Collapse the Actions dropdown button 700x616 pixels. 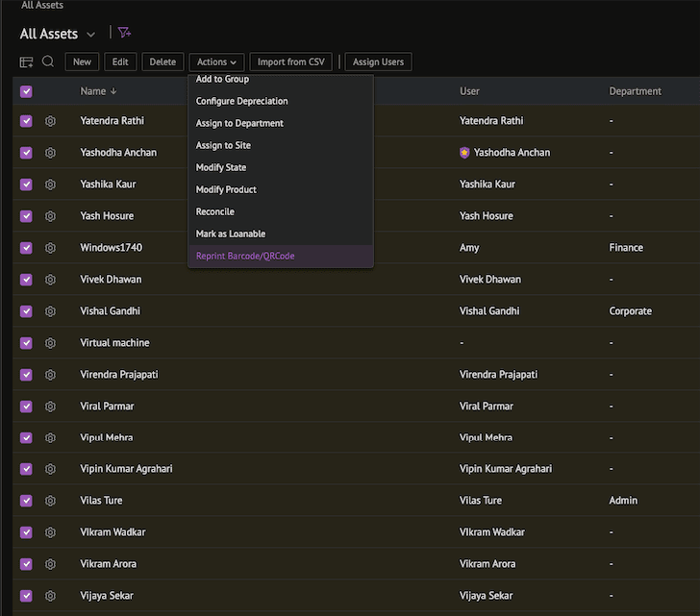pos(216,62)
